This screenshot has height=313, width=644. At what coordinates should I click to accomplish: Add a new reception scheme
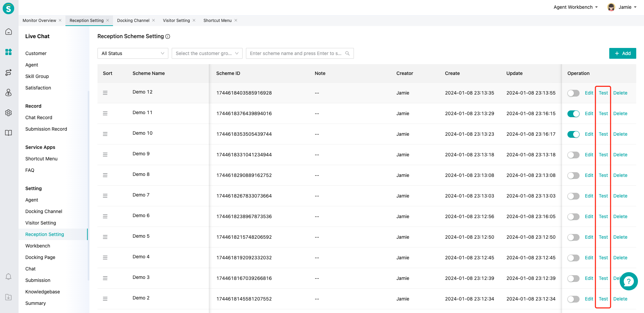point(622,53)
